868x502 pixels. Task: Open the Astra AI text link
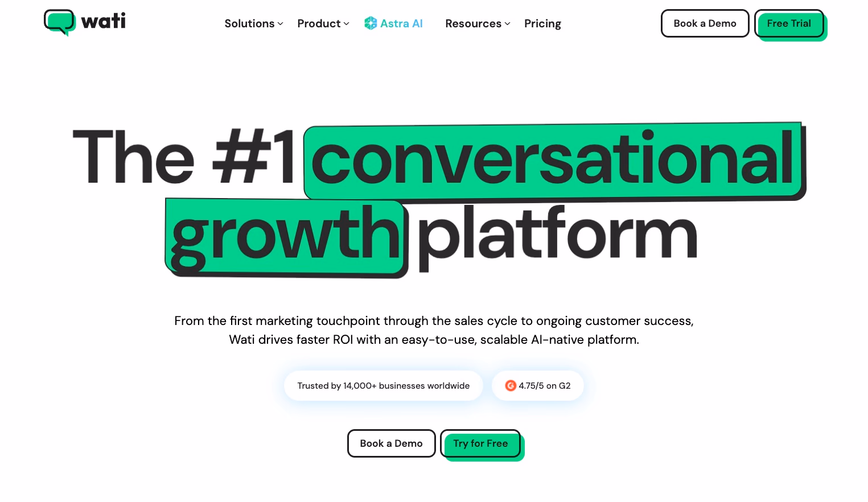401,24
